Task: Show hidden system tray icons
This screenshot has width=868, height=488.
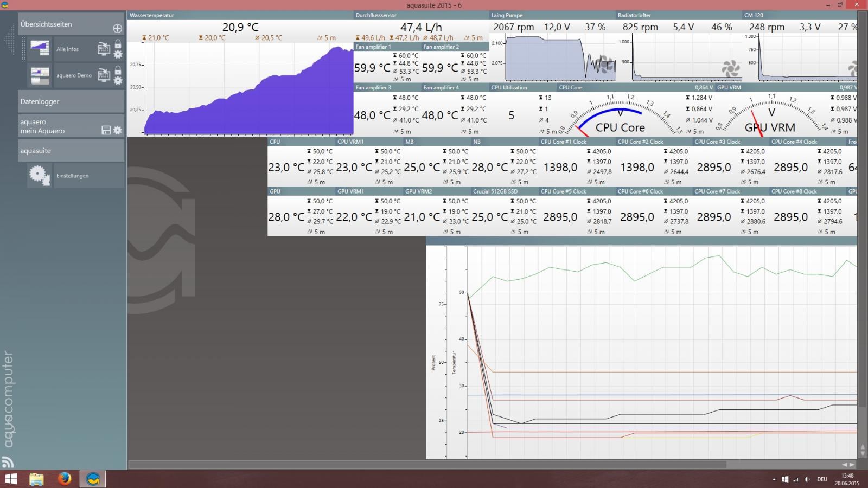Action: click(x=774, y=479)
